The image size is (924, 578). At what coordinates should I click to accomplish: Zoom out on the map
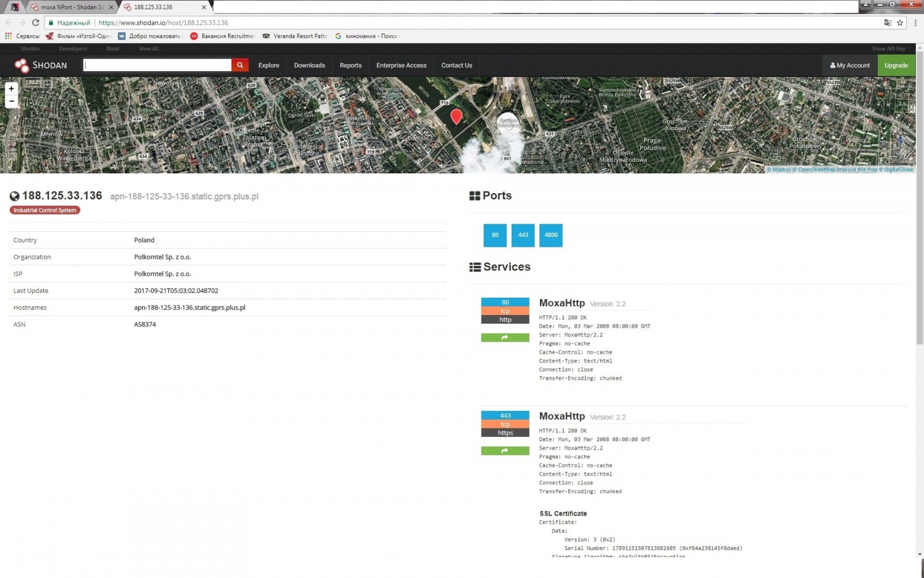tap(11, 101)
